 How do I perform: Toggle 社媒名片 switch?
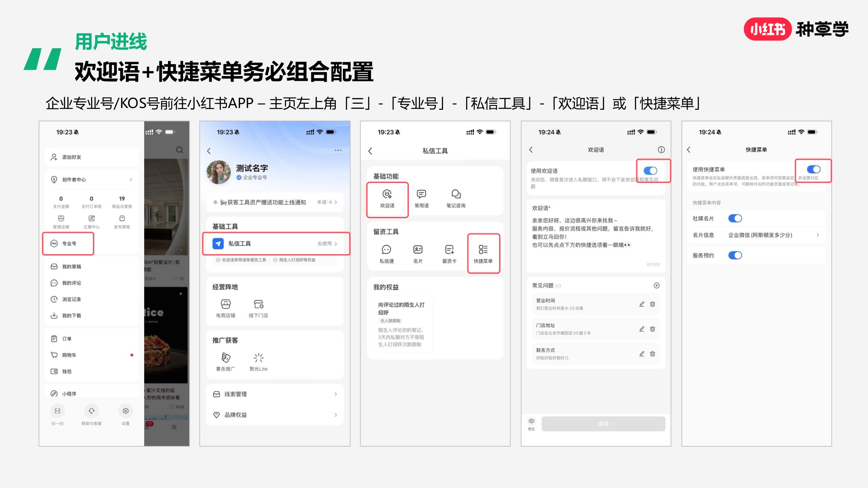click(735, 218)
